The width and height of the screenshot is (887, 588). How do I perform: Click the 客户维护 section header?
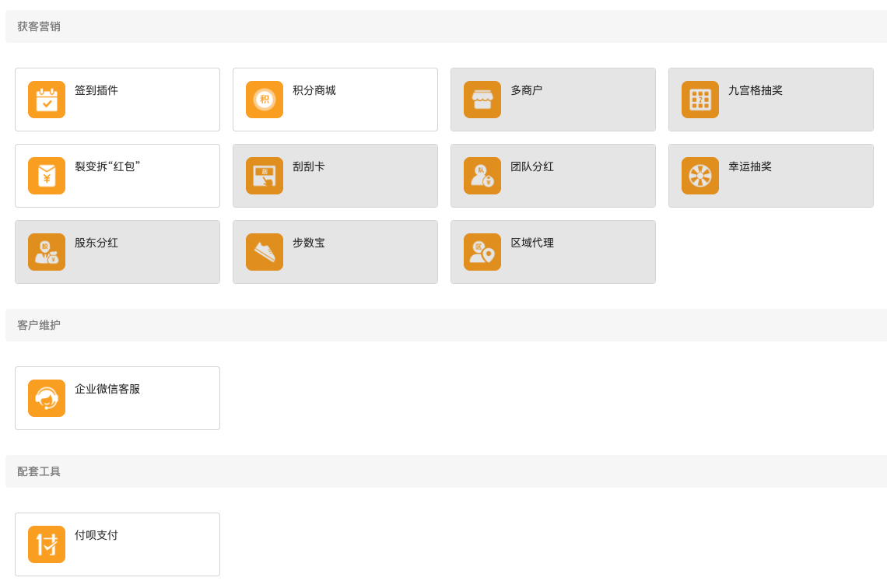coord(39,325)
